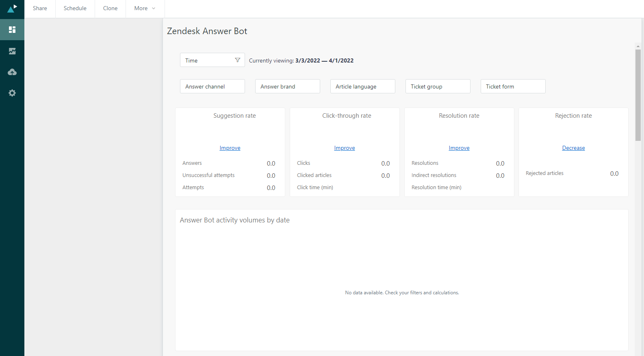Click the Indirect resolutions metric label
Screen dimensions: 644x356
(x=434, y=175)
